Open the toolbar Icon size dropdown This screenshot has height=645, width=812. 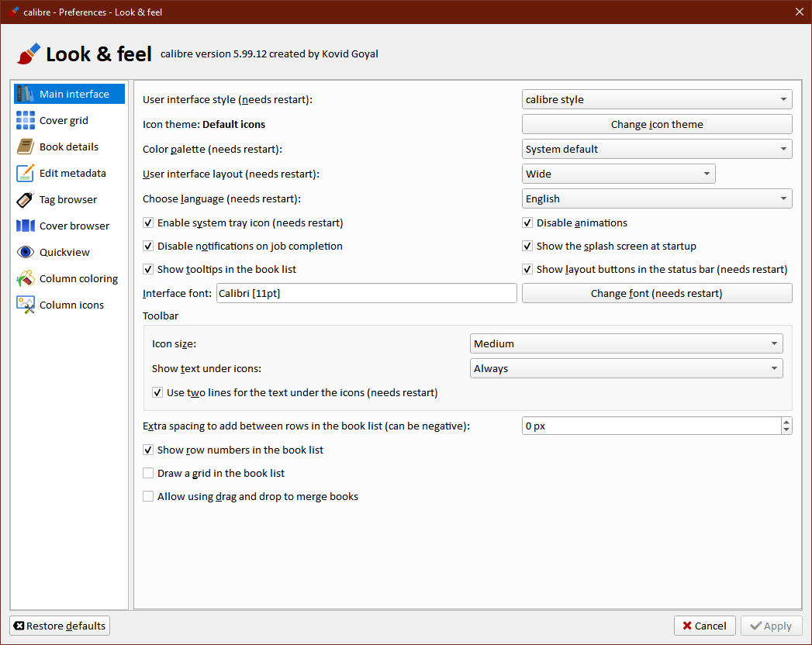tap(626, 343)
